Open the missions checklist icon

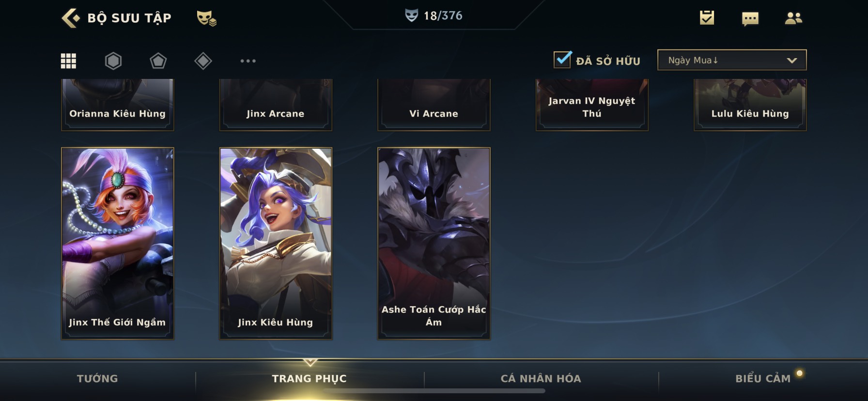click(x=707, y=18)
